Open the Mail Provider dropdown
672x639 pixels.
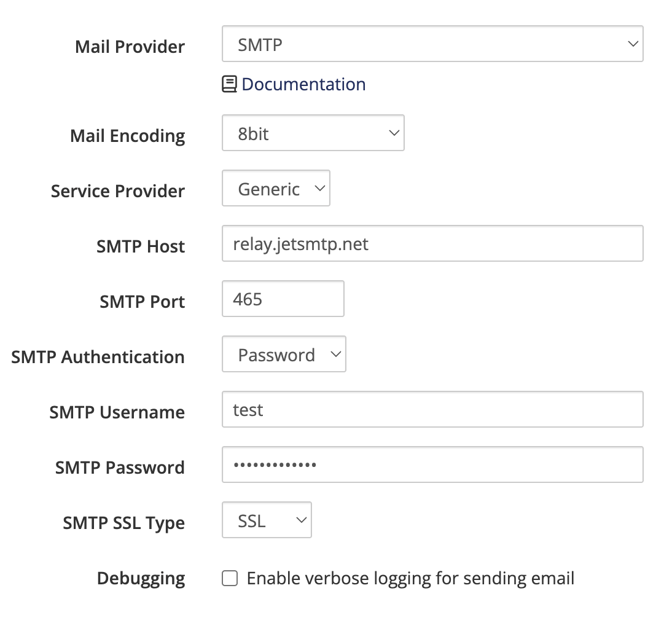[x=432, y=44]
